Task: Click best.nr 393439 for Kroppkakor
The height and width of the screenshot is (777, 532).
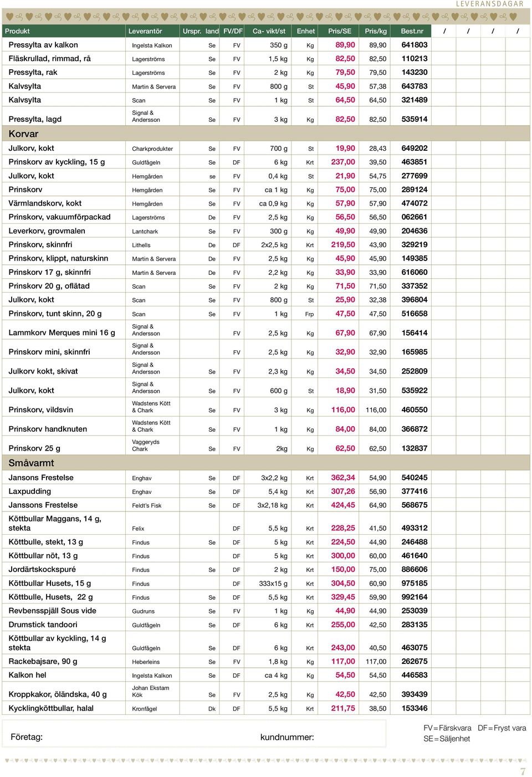Action: [415, 694]
